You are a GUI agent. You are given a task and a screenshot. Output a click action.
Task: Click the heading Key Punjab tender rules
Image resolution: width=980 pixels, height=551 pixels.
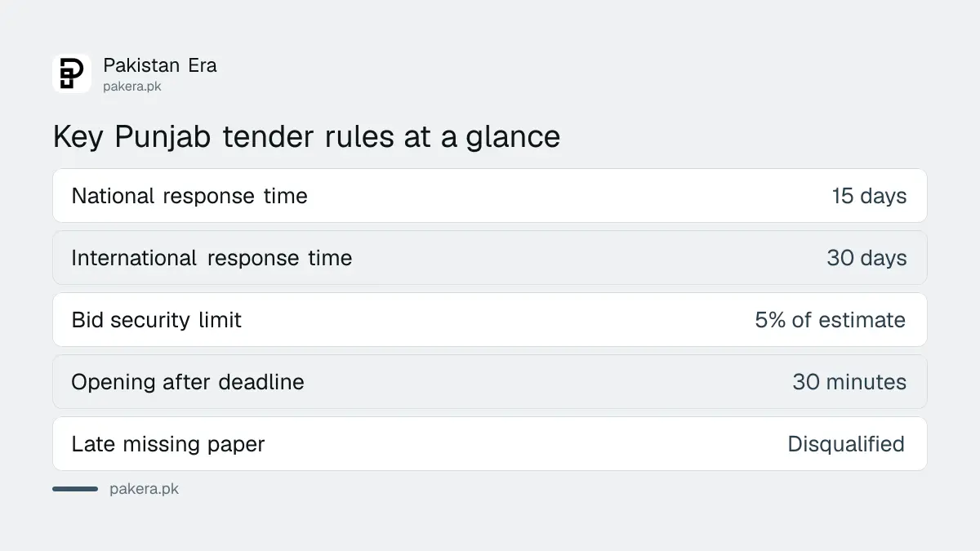(306, 136)
